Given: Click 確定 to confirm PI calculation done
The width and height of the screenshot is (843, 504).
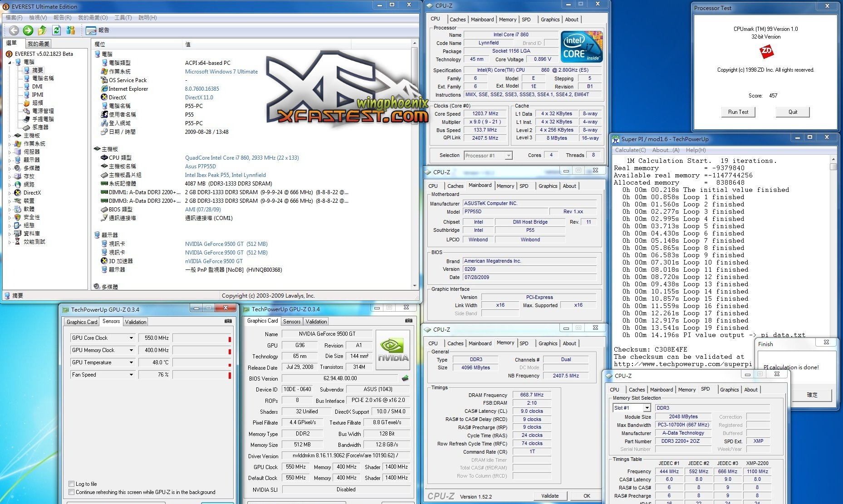Looking at the screenshot, I should pos(812,395).
